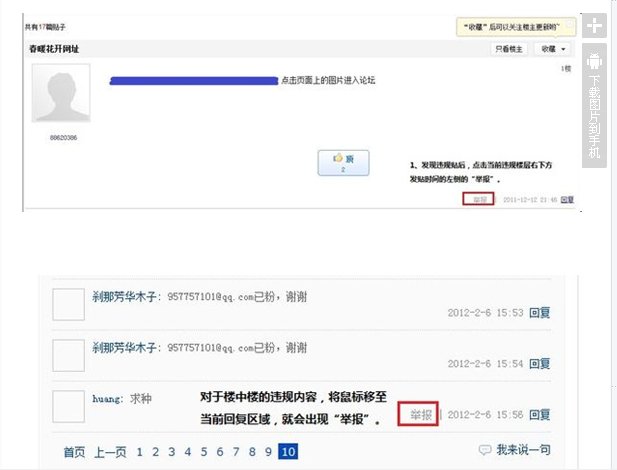This screenshot has width=617, height=470.
Task: Click the timestamp 2012-2-6 15:54
Action: tap(486, 363)
